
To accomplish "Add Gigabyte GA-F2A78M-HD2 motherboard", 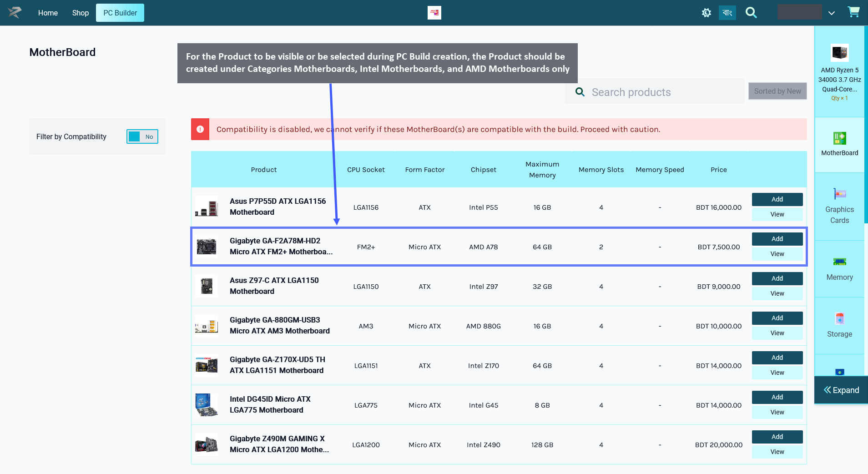I will click(777, 239).
